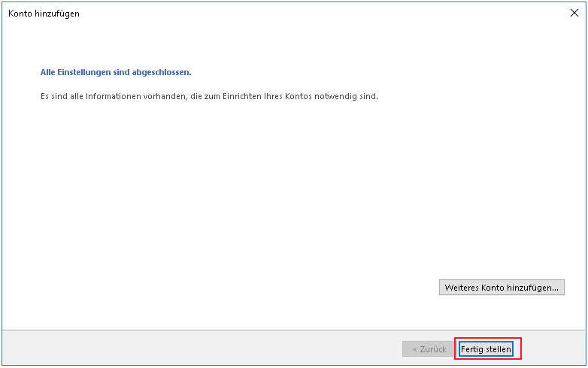
Task: Click the Fertig stellen button
Action: pos(486,349)
